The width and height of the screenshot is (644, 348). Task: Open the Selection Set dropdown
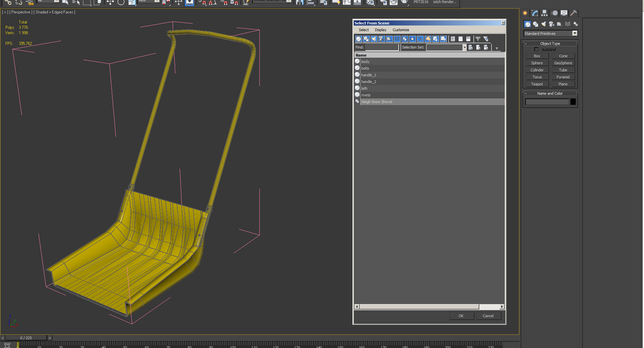tap(464, 47)
